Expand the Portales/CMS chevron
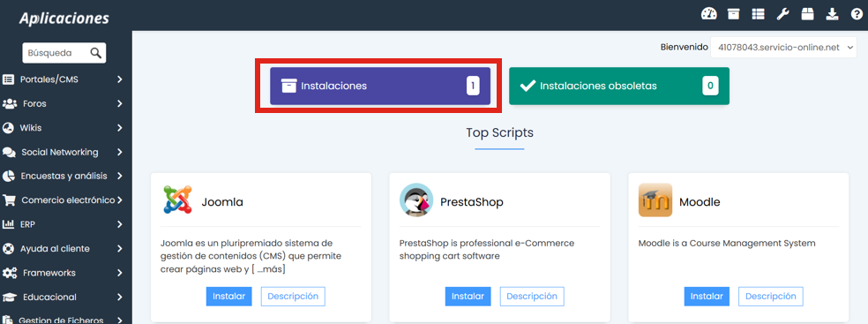This screenshot has height=324, width=868. [x=120, y=79]
